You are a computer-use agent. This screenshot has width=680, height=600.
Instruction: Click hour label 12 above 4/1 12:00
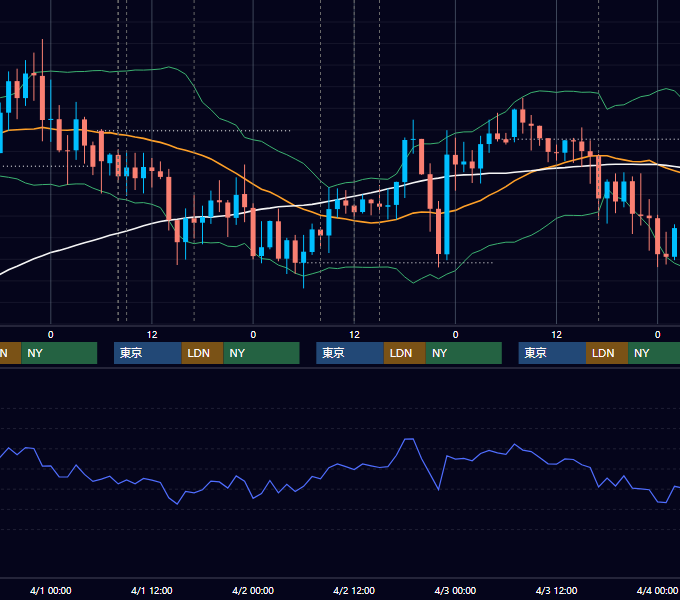pos(152,334)
